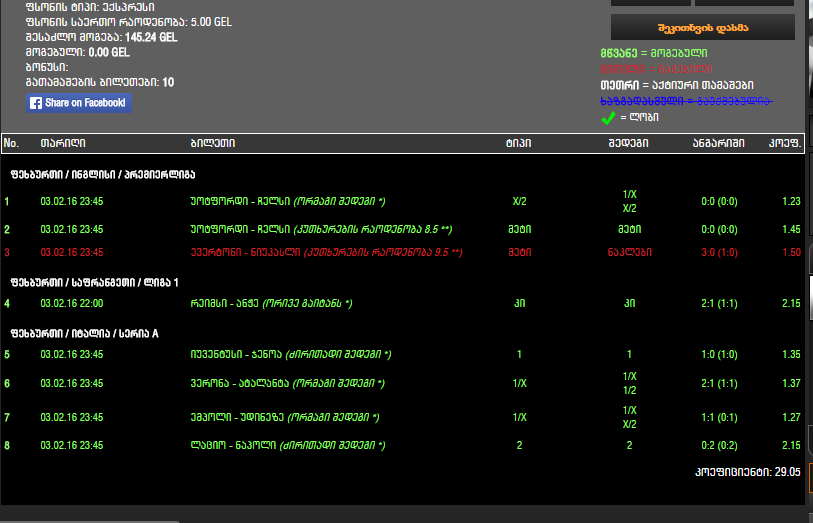
Task: Select the თარიღი column header
Action: [x=63, y=143]
